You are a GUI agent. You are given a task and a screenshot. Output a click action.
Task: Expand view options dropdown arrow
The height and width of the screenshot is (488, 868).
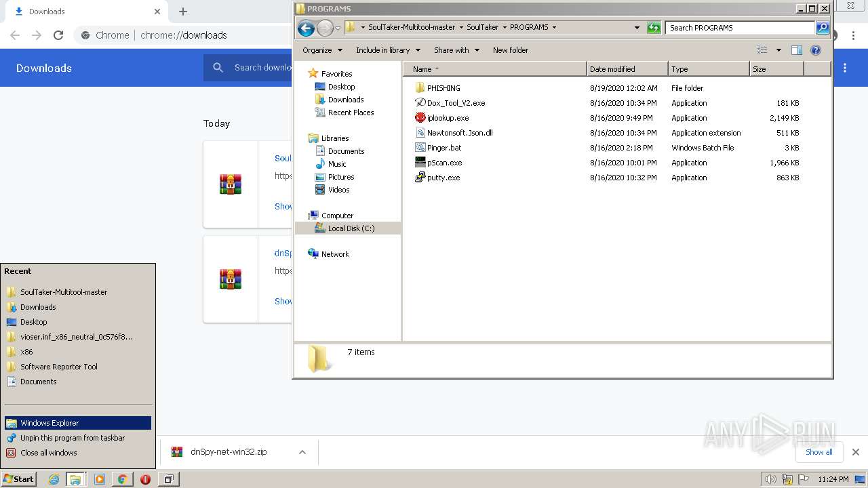tap(778, 50)
